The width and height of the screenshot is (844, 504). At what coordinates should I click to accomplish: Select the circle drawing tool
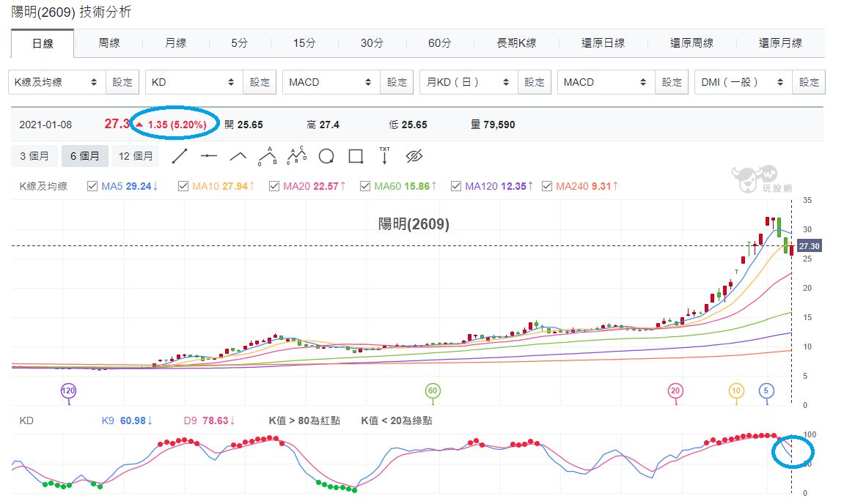[x=326, y=157]
